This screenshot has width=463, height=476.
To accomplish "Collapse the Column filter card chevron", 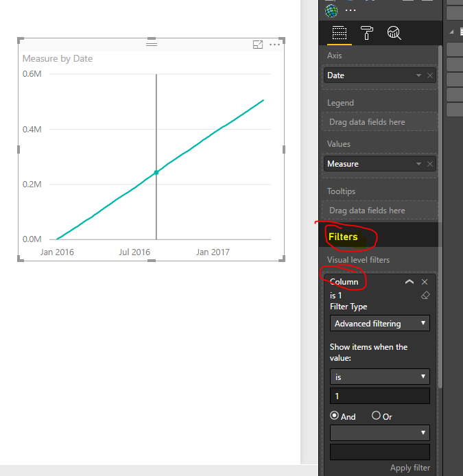I will click(x=409, y=282).
